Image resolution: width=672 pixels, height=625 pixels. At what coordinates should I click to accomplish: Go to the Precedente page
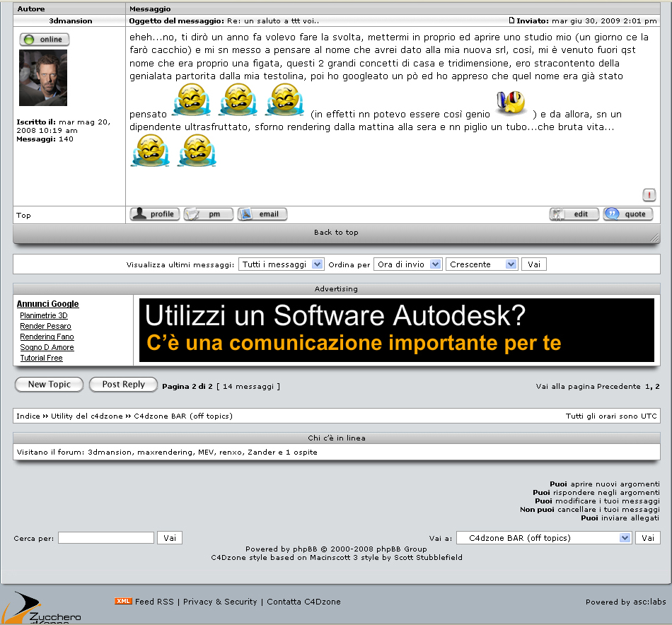click(x=618, y=387)
